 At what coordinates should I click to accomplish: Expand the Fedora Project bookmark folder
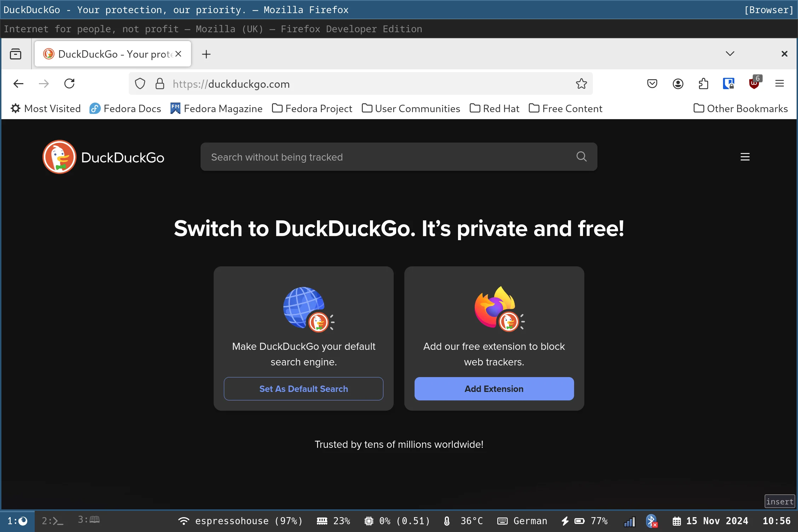[x=312, y=109]
